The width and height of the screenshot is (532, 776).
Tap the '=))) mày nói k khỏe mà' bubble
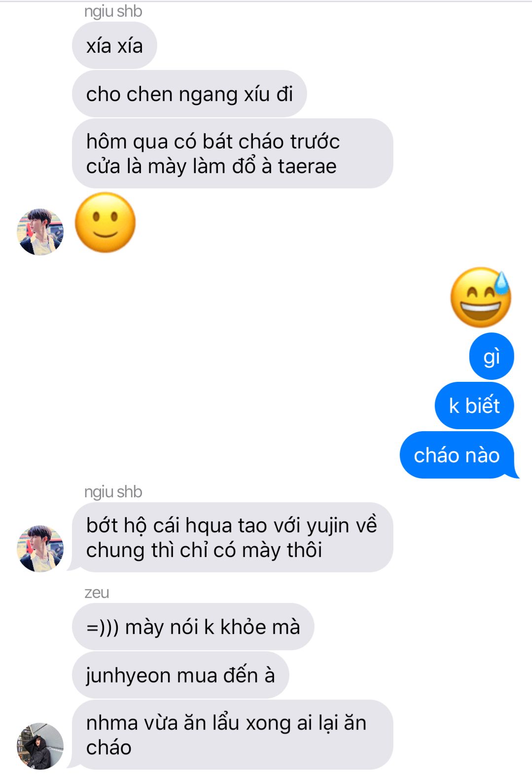click(193, 627)
